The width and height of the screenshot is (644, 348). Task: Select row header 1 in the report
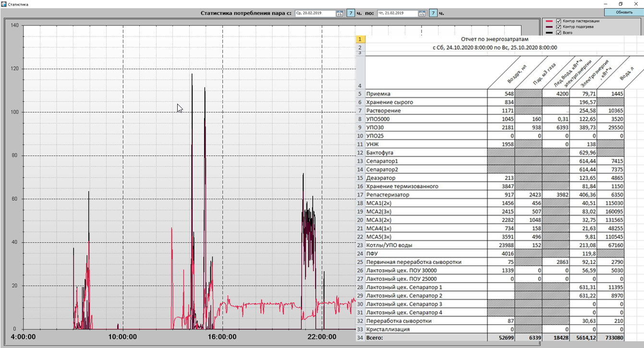pos(360,39)
